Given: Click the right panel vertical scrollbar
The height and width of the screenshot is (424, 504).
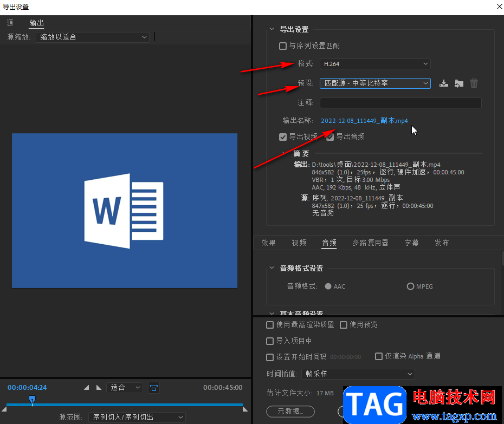Looking at the screenshot, I should click(x=502, y=259).
